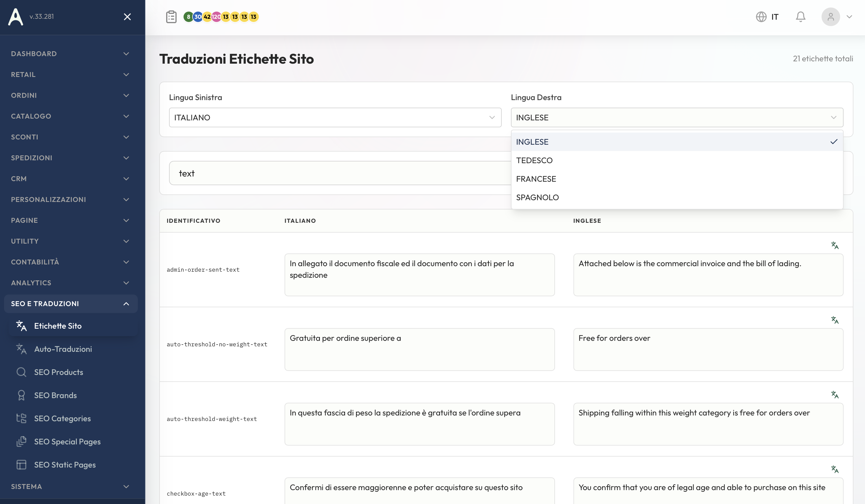Expand the SPEDIZIONI section
865x504 pixels.
pos(71,158)
